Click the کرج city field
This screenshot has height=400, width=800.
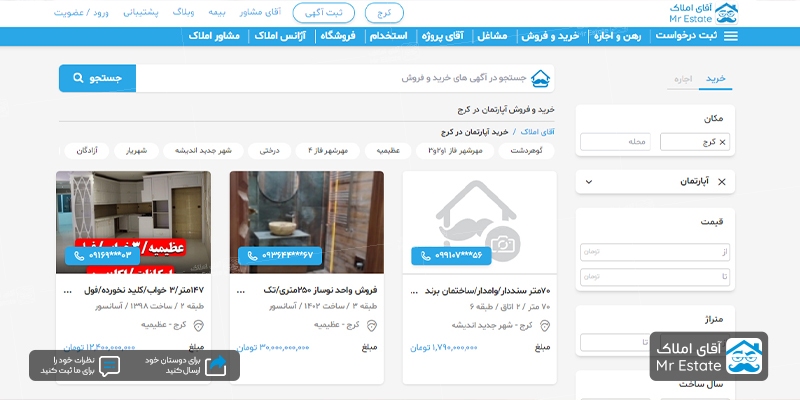pyautogui.click(x=695, y=142)
